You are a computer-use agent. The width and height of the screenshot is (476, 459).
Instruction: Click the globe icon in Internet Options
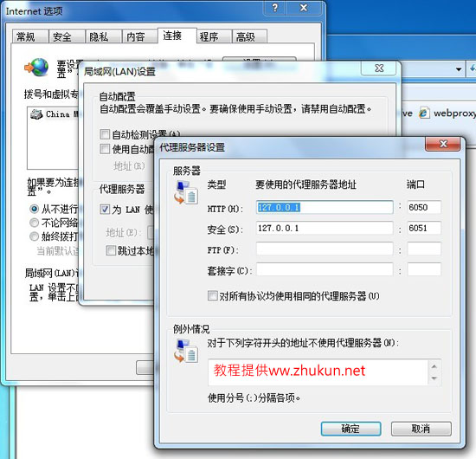[x=36, y=68]
